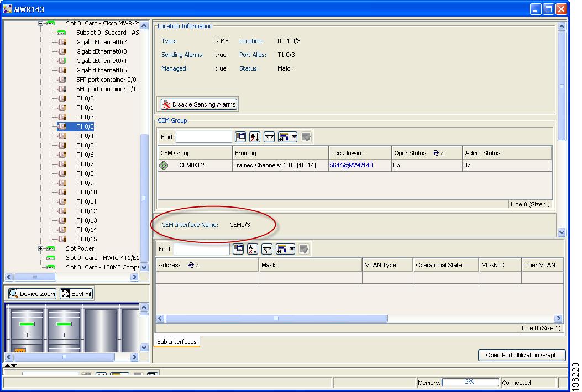Click the port icon beside GigabitEthernet0/4

point(62,61)
